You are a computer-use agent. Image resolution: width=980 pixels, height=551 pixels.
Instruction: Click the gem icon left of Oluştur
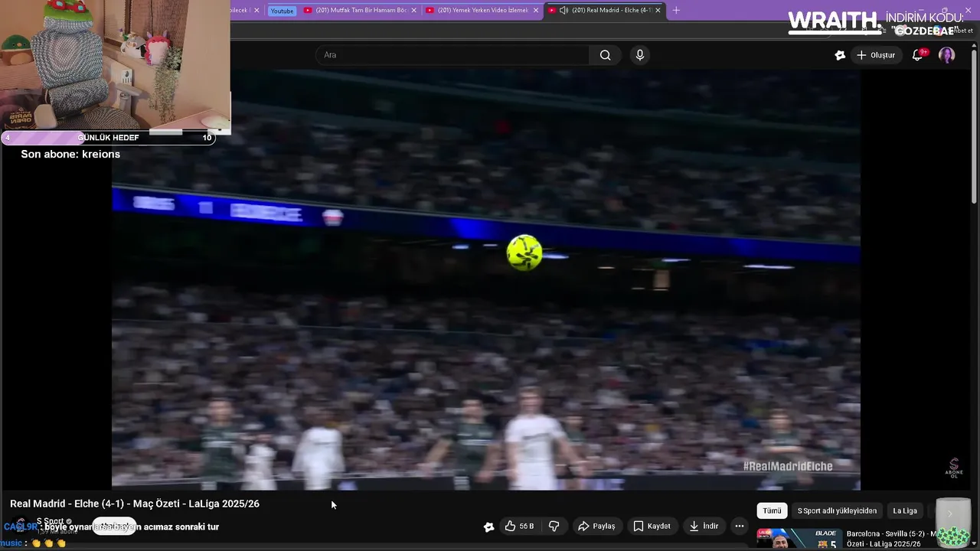point(840,55)
